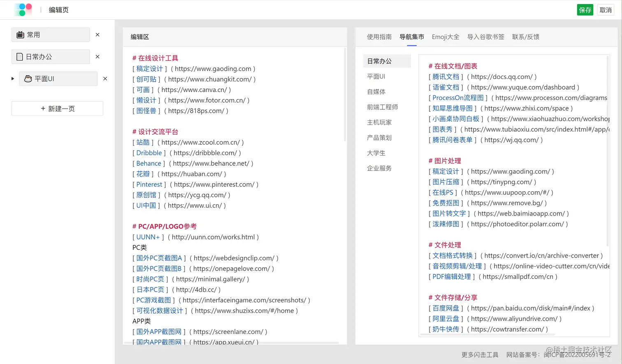Add a page via 新建一页
Screen dimensions: 622x364
coord(57,109)
